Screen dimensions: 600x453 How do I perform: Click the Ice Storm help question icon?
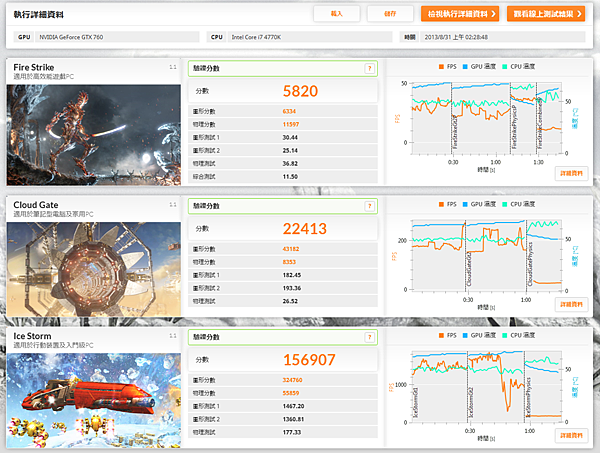click(x=370, y=337)
